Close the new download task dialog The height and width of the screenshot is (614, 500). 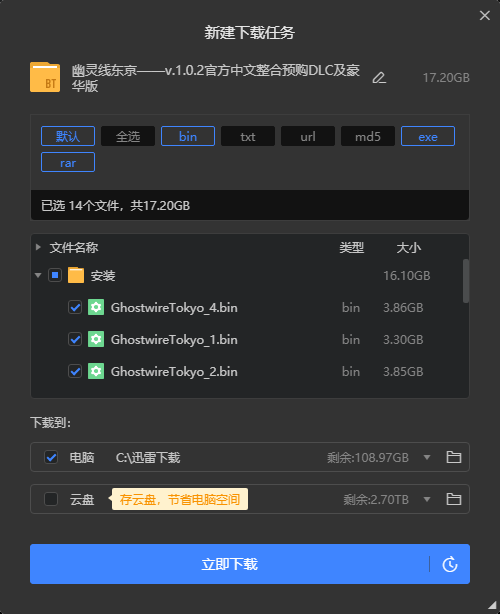click(x=485, y=15)
